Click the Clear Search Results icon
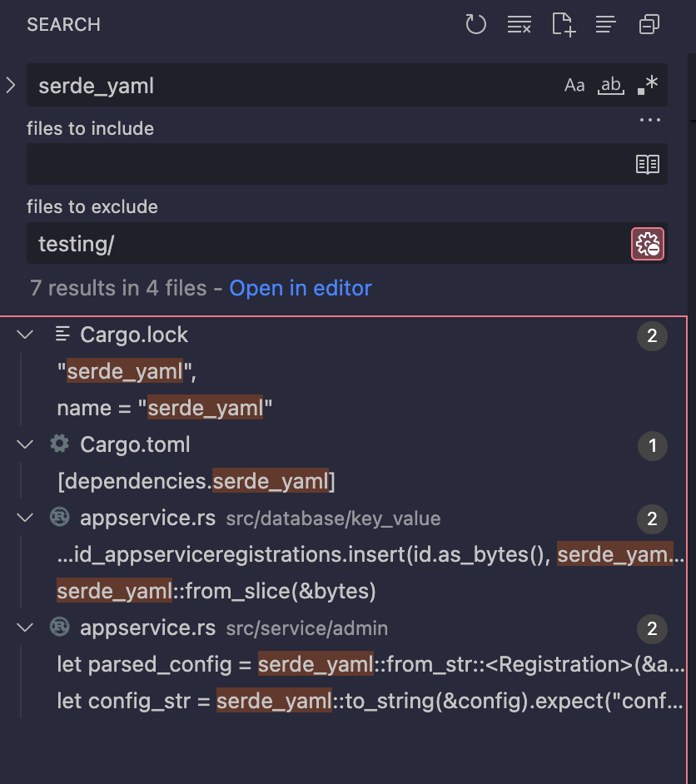This screenshot has height=784, width=696. click(520, 25)
